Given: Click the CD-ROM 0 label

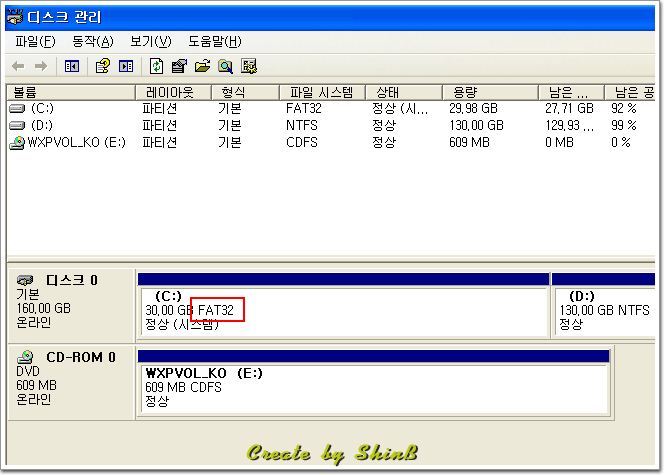Looking at the screenshot, I should coord(80,357).
